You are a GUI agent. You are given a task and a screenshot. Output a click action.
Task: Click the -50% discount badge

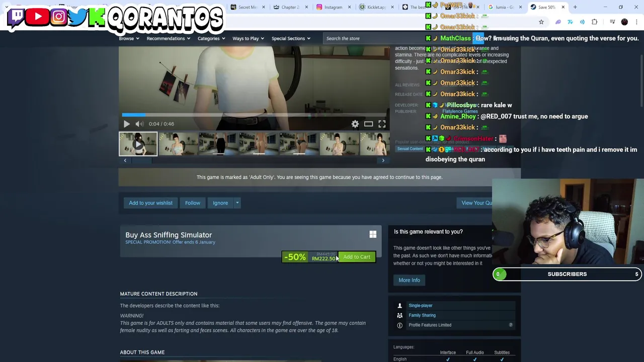(x=295, y=257)
